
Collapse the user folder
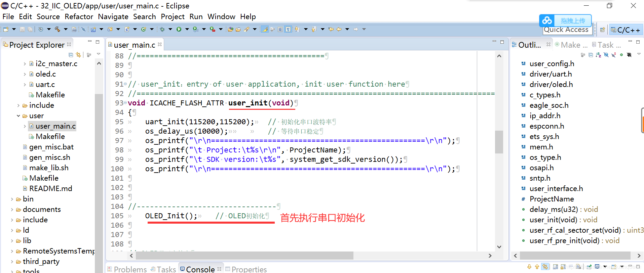coord(18,116)
